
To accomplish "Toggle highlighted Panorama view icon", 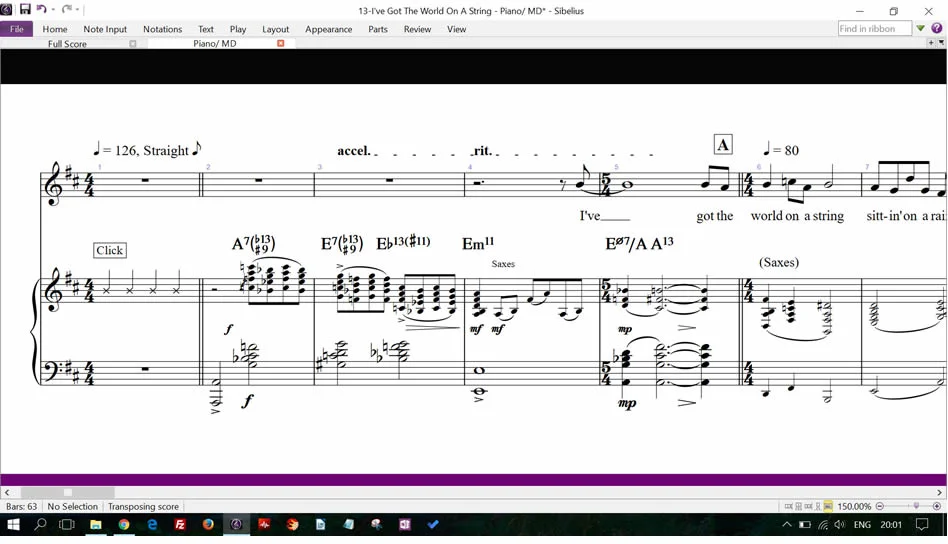I will (828, 507).
